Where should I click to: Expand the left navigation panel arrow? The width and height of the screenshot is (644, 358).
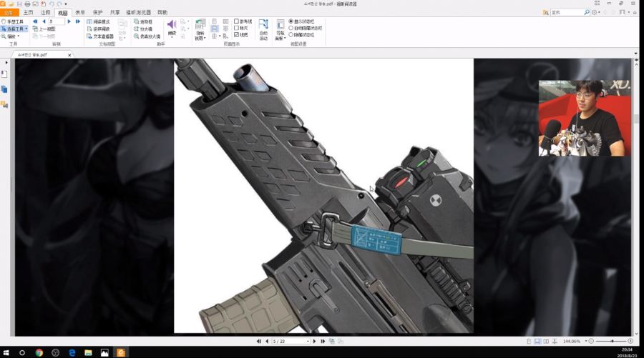tap(6, 63)
